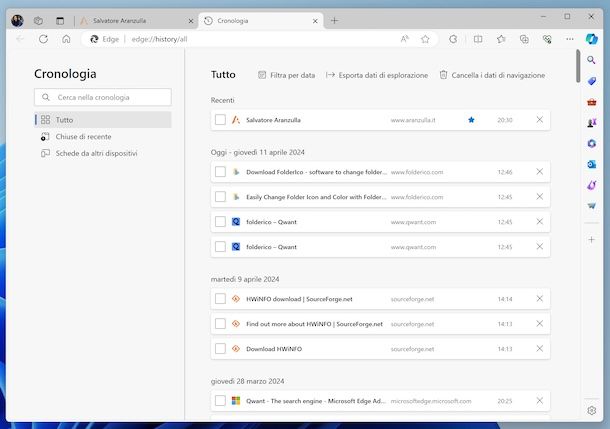Open Browser essentials heart icon

[547, 39]
